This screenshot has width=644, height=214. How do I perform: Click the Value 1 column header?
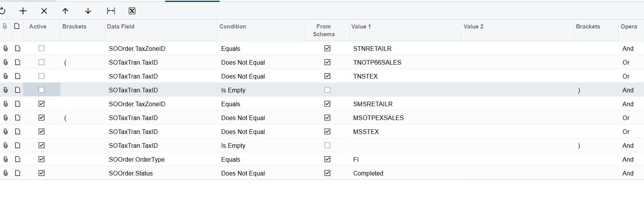coord(405,30)
